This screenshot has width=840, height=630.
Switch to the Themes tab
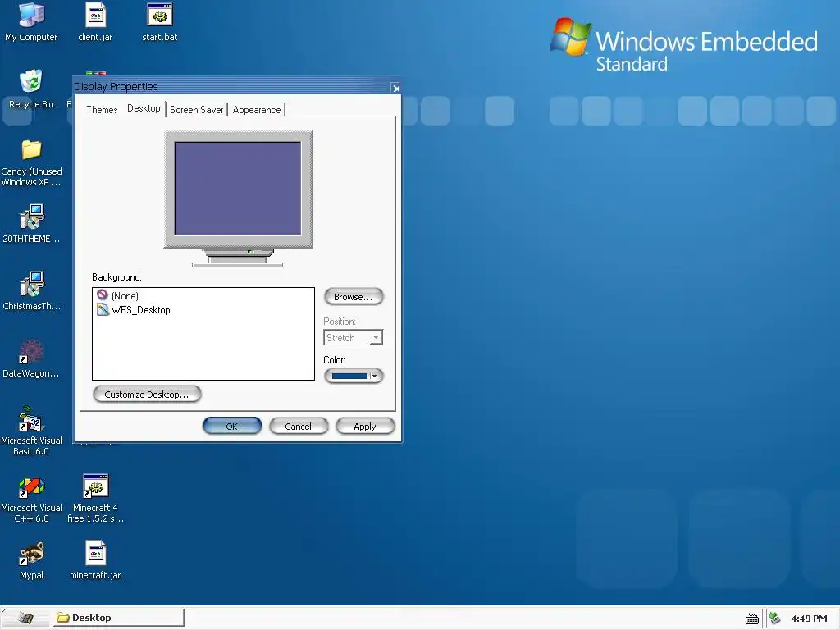click(102, 110)
